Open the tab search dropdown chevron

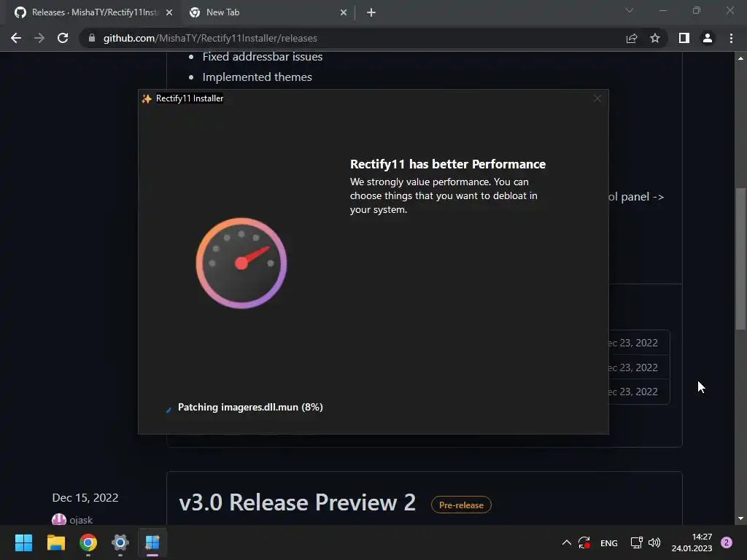(x=630, y=10)
